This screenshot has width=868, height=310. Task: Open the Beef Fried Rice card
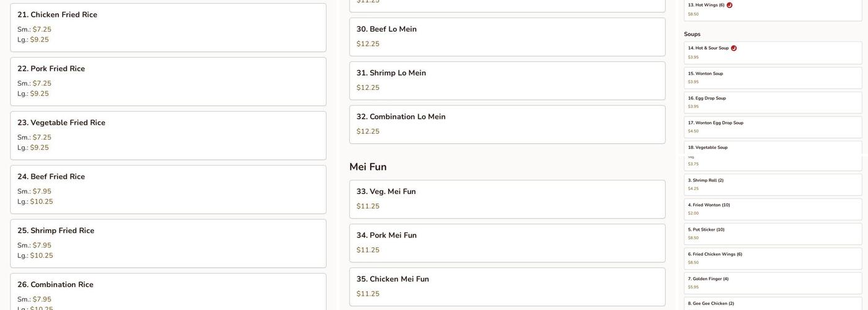point(168,189)
